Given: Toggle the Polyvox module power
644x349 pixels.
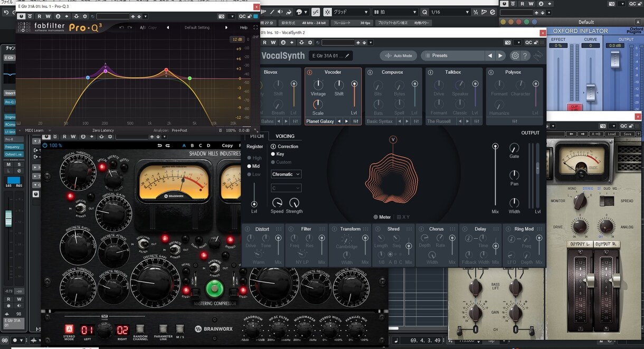Looking at the screenshot, I should (491, 72).
